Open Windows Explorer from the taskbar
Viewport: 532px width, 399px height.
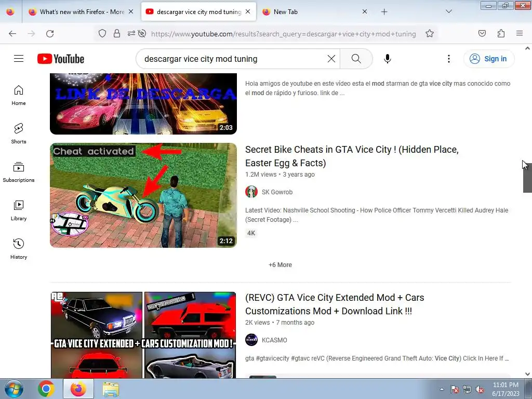111,389
